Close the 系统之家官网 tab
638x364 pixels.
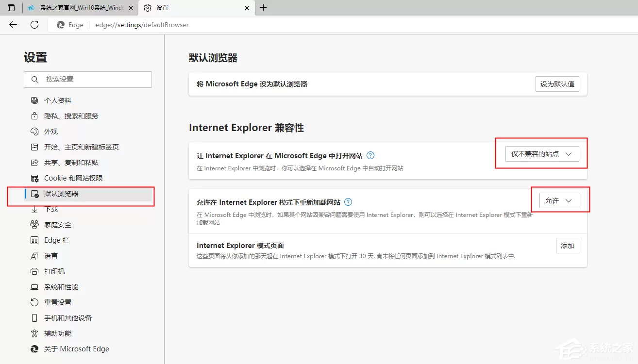[131, 8]
